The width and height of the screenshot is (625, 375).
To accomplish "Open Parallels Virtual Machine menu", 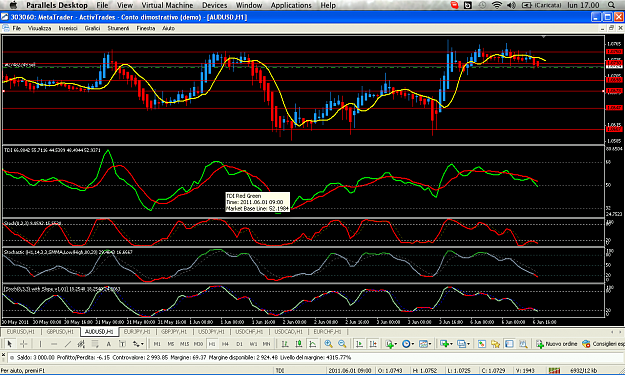I will pyautogui.click(x=167, y=5).
